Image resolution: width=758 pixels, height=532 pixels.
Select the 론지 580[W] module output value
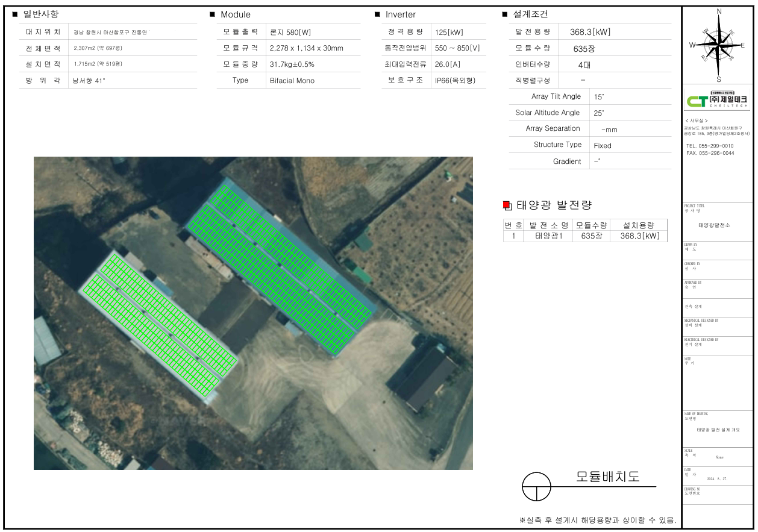tap(290, 32)
